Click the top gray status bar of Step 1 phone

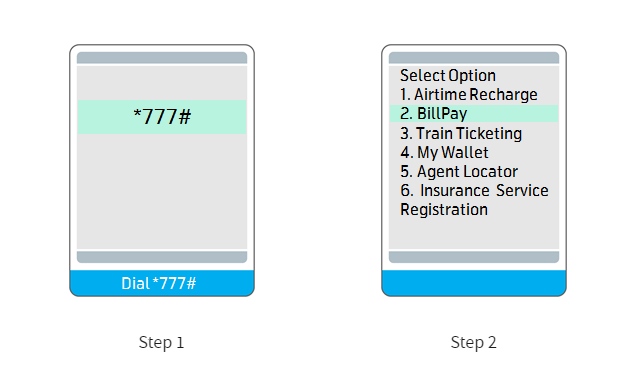click(x=162, y=57)
